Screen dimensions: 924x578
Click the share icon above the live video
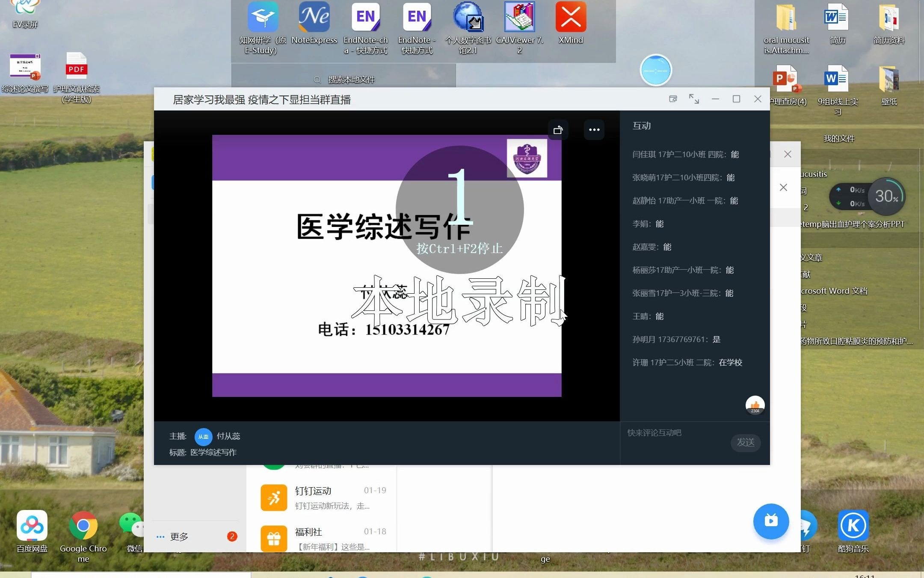pos(558,130)
